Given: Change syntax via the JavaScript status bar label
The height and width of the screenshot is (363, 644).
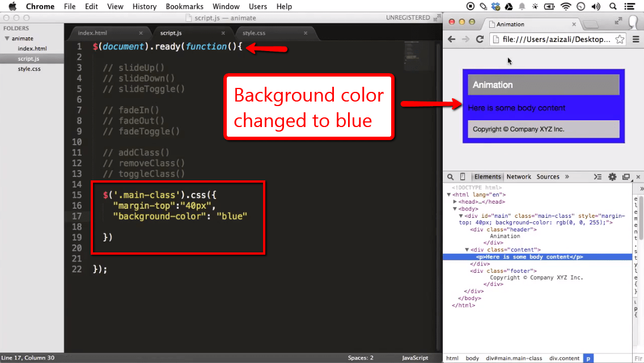Looking at the screenshot, I should (414, 357).
